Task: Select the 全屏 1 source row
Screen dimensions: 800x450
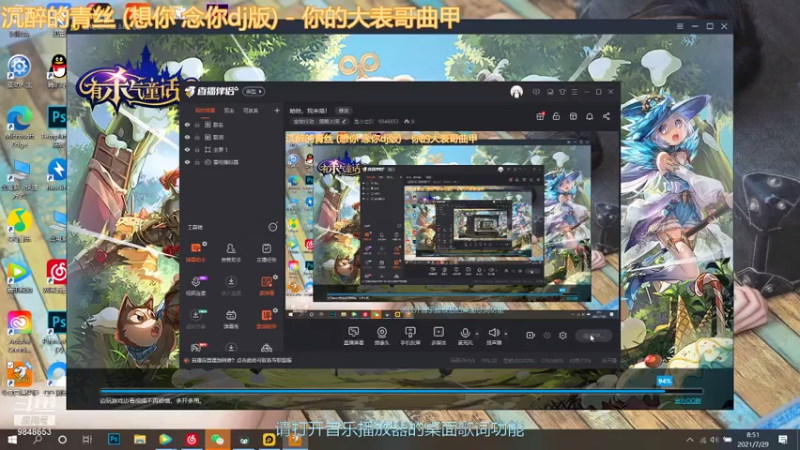Action: pyautogui.click(x=233, y=149)
